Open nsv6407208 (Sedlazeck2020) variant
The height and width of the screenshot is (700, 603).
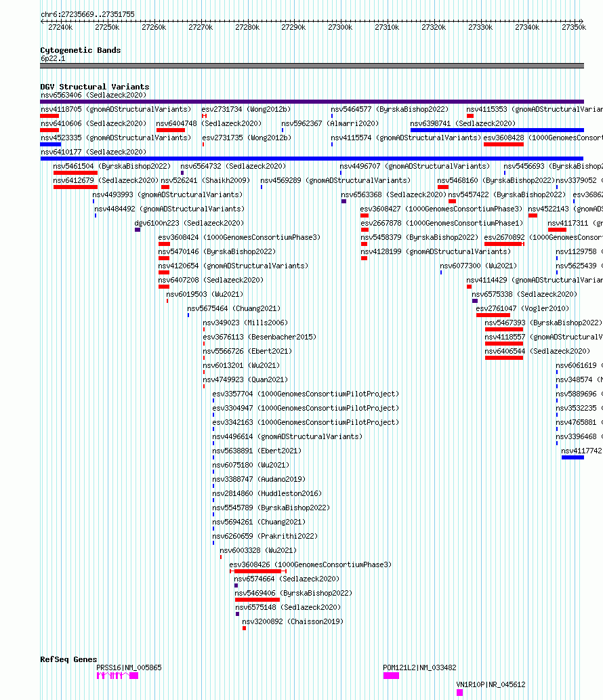point(211,281)
